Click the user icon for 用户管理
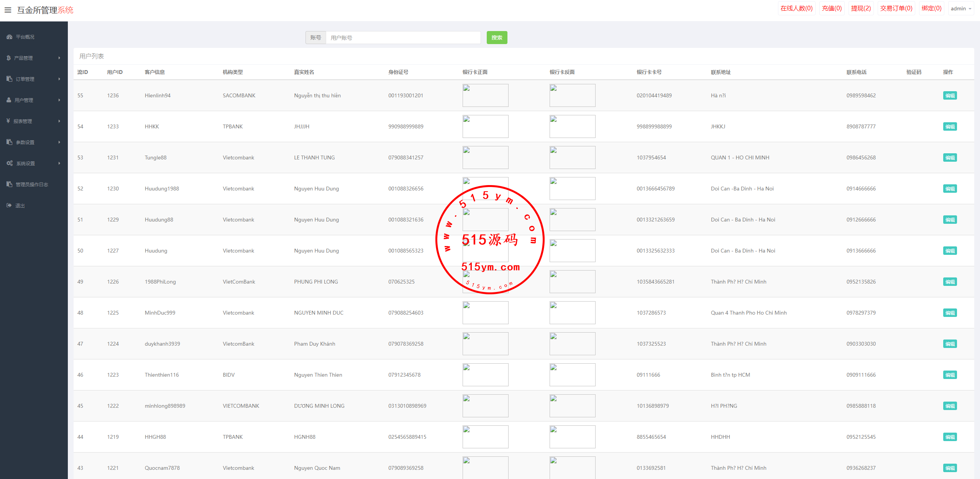980x479 pixels. [x=9, y=100]
